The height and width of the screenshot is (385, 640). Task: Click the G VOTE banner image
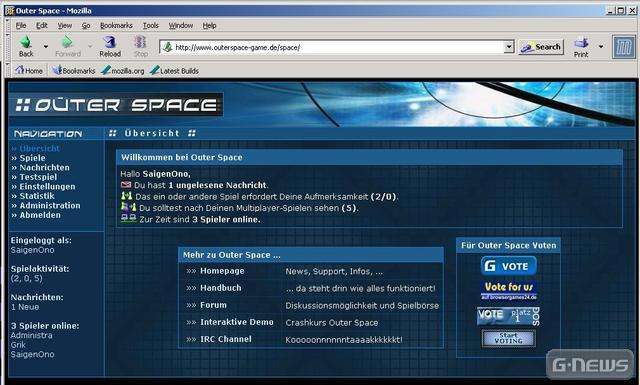[509, 266]
